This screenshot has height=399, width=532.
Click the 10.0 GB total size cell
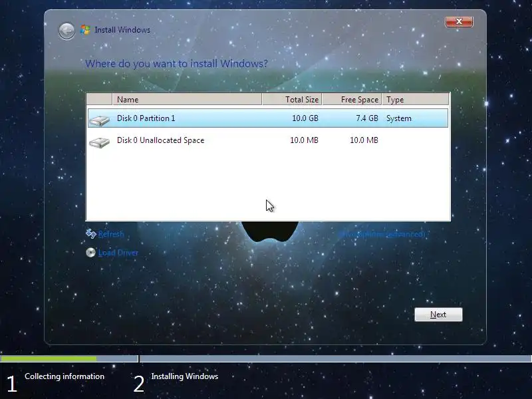pos(305,118)
